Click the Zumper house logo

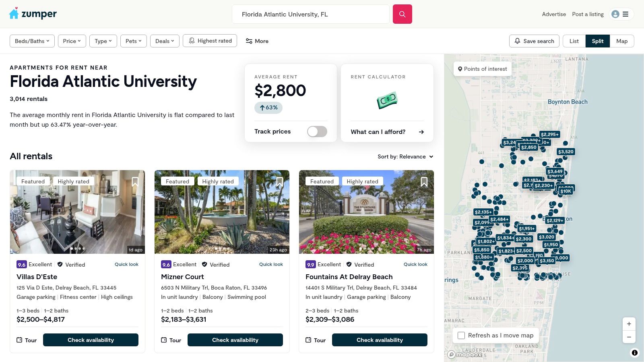click(x=33, y=14)
